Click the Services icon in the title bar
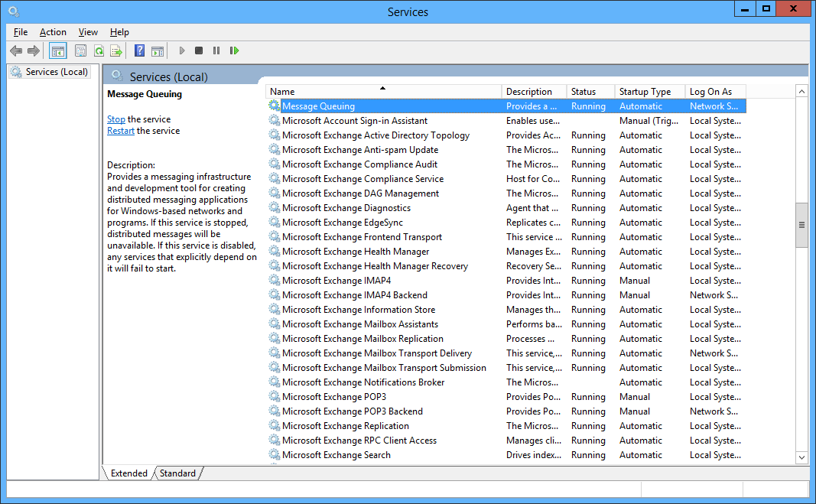Viewport: 816px width, 504px height. (x=14, y=11)
